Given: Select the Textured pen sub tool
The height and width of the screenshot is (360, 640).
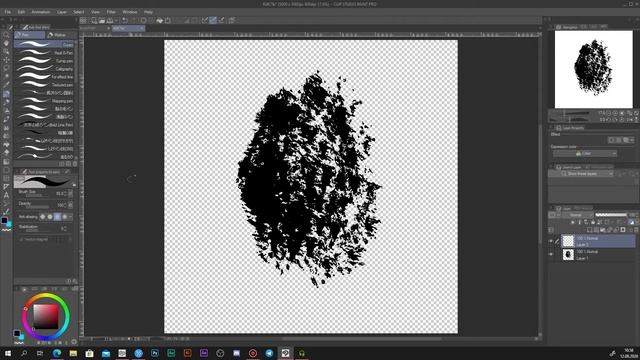Looking at the screenshot, I should tap(44, 85).
